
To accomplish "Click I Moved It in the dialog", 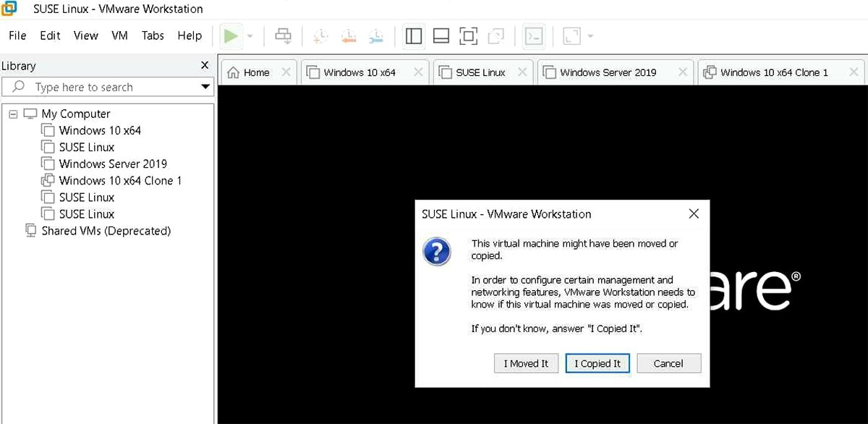I will (526, 363).
